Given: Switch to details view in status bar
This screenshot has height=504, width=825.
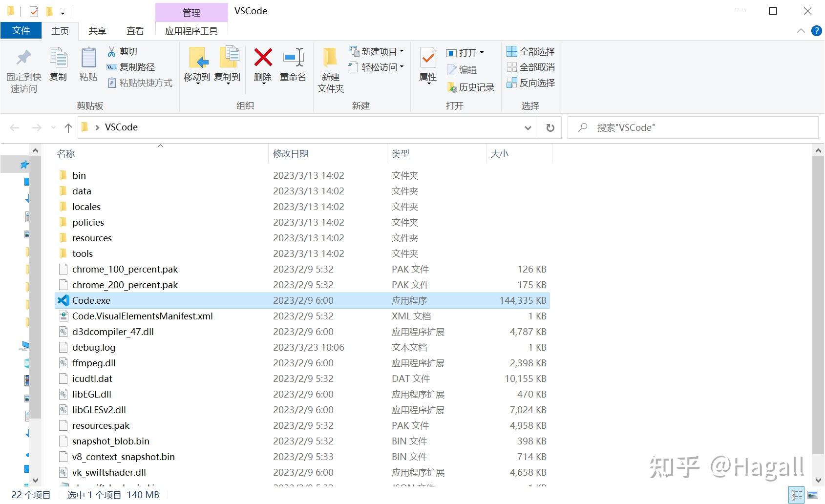Looking at the screenshot, I should [x=796, y=495].
